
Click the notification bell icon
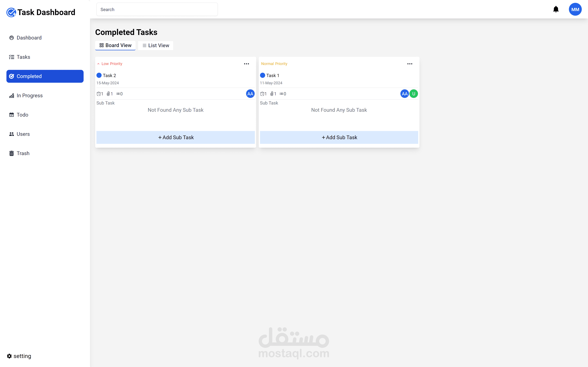(556, 9)
